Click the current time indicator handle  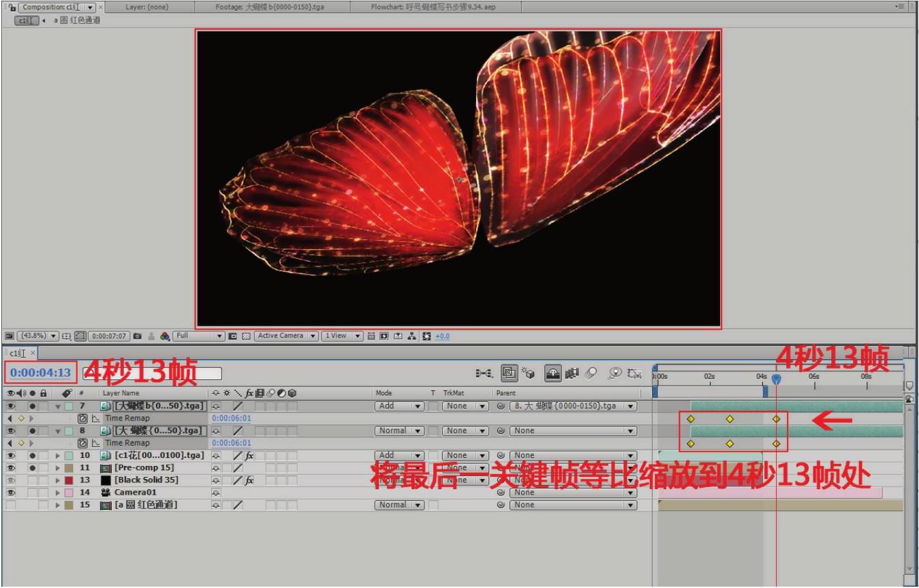click(x=776, y=379)
